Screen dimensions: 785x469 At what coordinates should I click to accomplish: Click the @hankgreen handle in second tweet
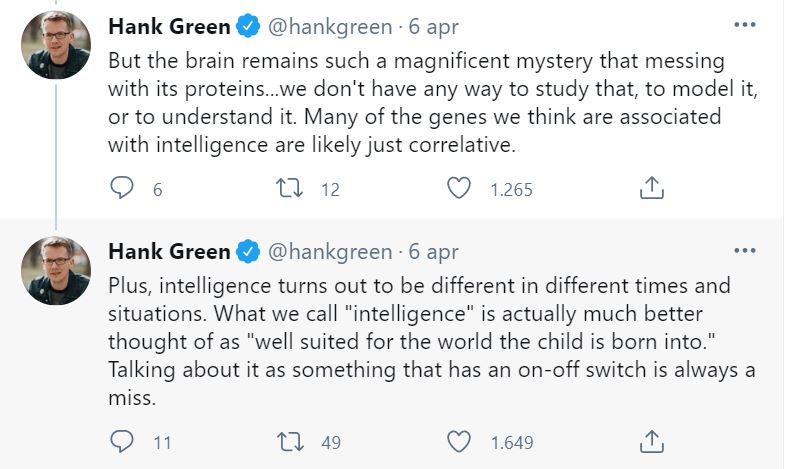(x=329, y=250)
